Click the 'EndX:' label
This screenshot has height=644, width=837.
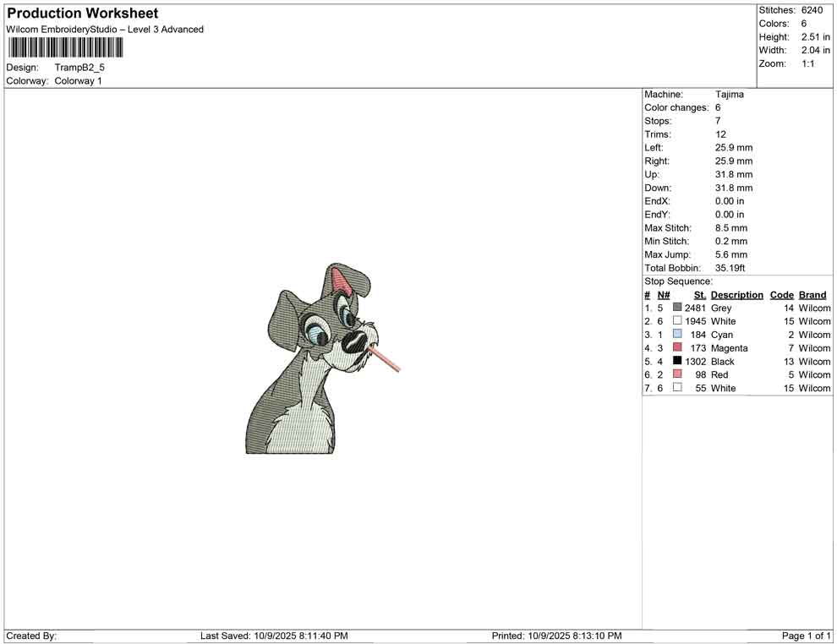(x=657, y=201)
